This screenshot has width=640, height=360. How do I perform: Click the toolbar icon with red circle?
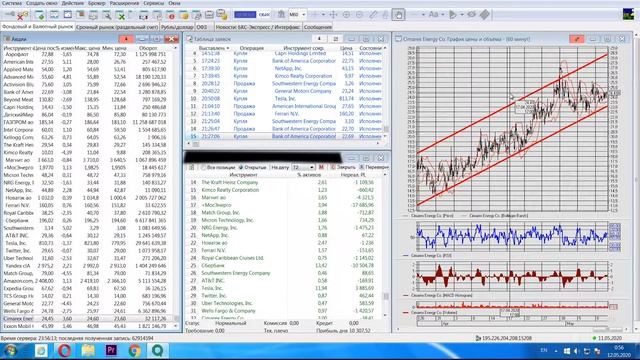(x=171, y=15)
